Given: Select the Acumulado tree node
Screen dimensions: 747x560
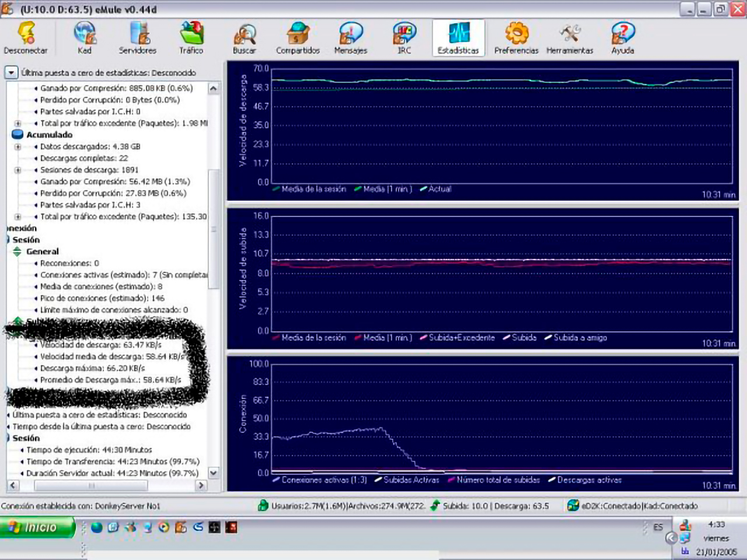Looking at the screenshot, I should (49, 135).
